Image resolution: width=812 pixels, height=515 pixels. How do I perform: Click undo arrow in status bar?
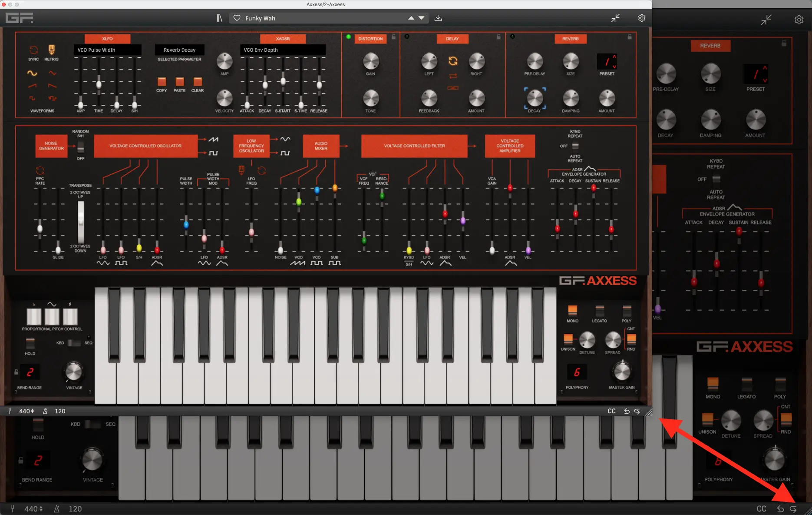[627, 411]
